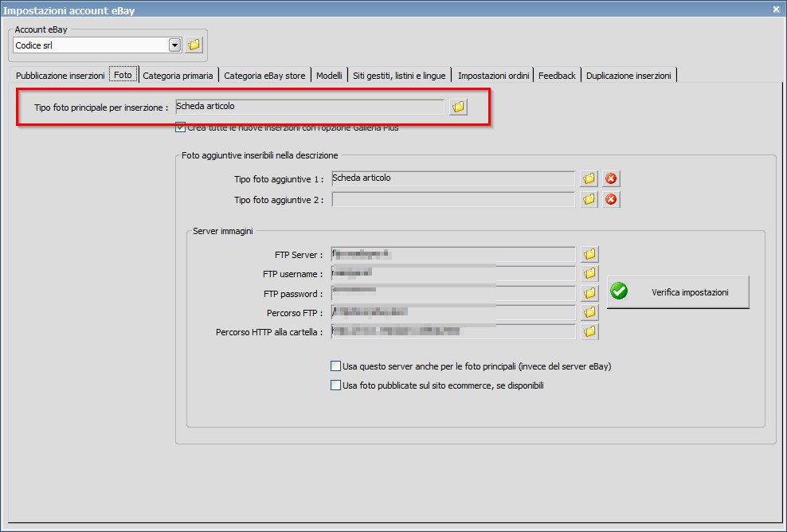Clear Tipo foto aggiuntive 2 with red X
787x532 pixels.
pyautogui.click(x=611, y=200)
